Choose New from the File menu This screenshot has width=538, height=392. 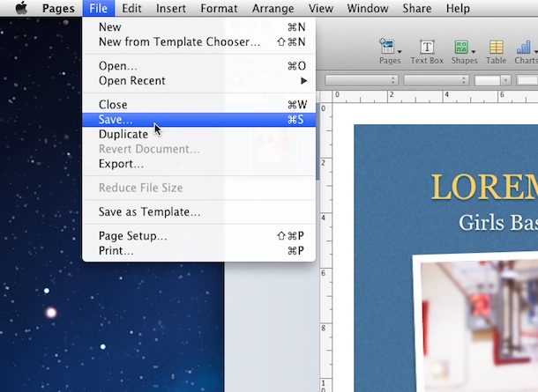[198, 27]
